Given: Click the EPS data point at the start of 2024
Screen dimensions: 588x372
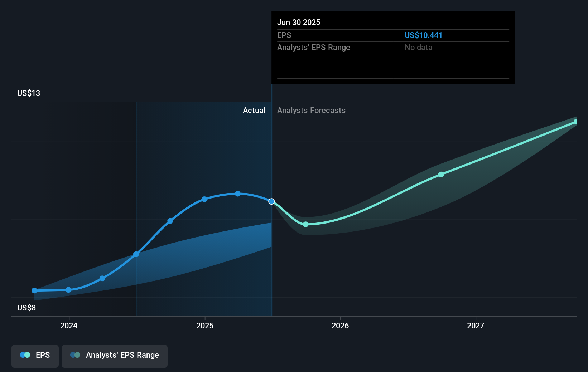Looking at the screenshot, I should coord(68,290).
